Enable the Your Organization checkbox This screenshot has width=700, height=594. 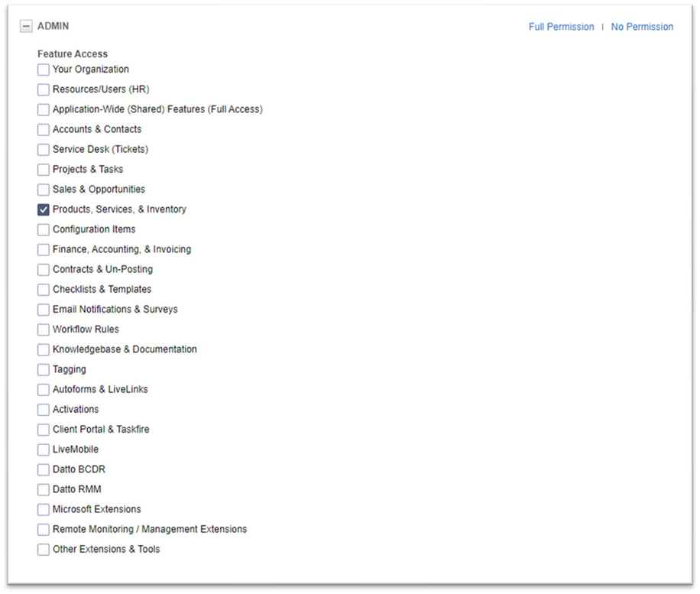coord(43,70)
